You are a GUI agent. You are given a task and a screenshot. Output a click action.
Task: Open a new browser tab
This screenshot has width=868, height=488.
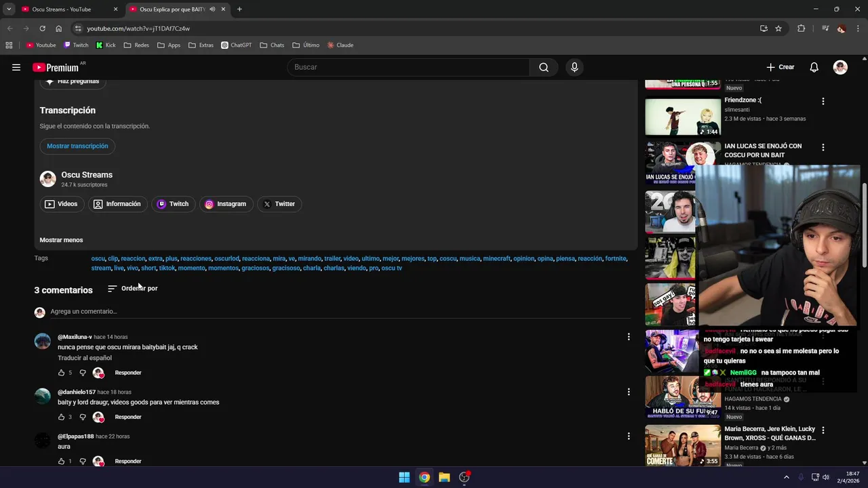tap(239, 9)
